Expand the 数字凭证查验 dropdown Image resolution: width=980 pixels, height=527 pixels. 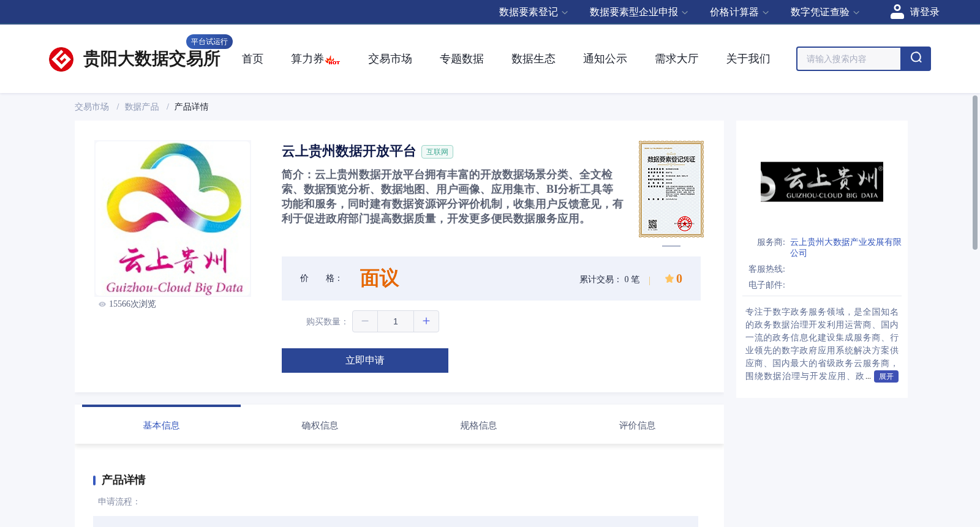(x=825, y=12)
